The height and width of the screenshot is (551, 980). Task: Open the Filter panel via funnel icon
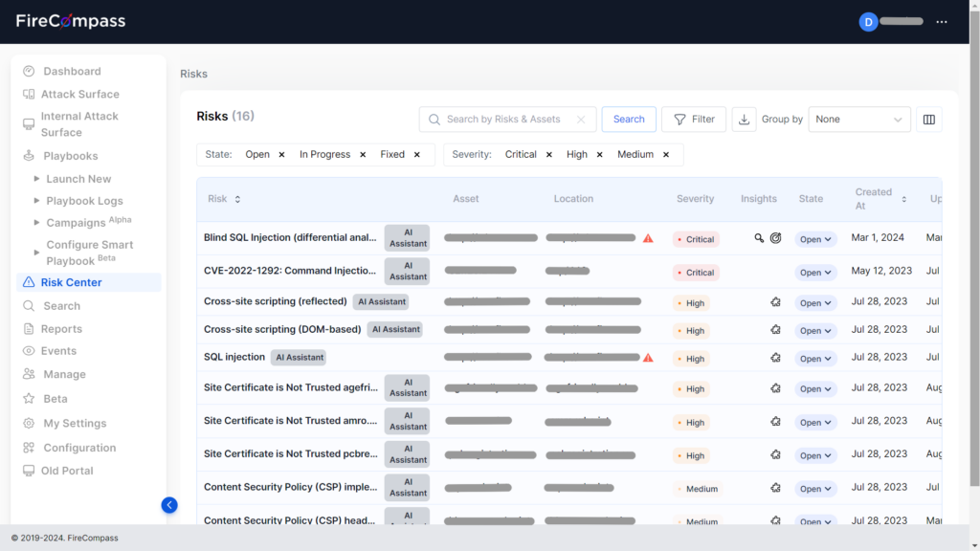pos(694,119)
